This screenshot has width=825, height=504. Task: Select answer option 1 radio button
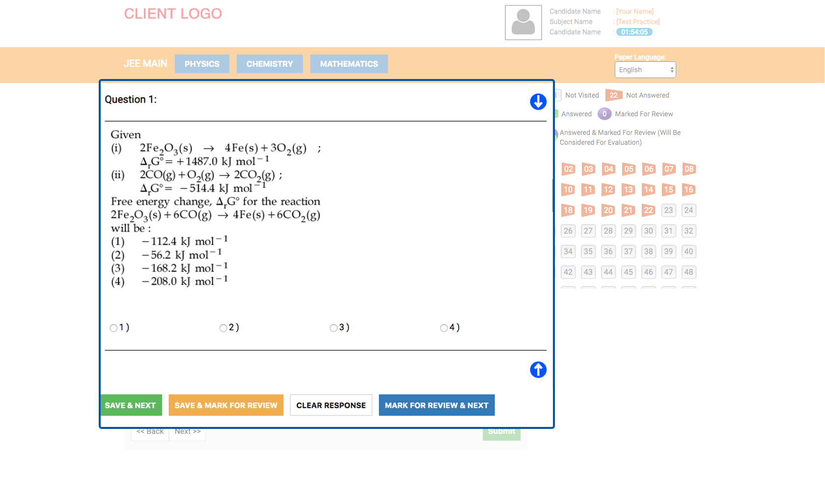(113, 328)
